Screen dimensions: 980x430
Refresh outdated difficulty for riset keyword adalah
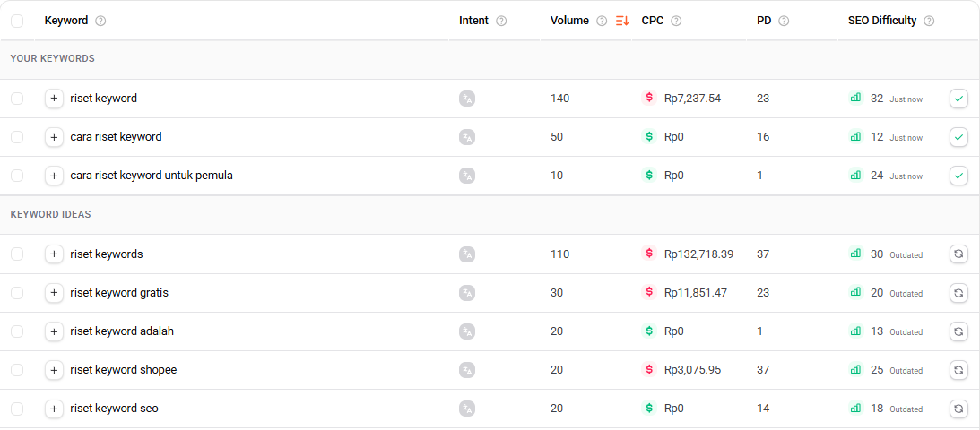click(958, 331)
